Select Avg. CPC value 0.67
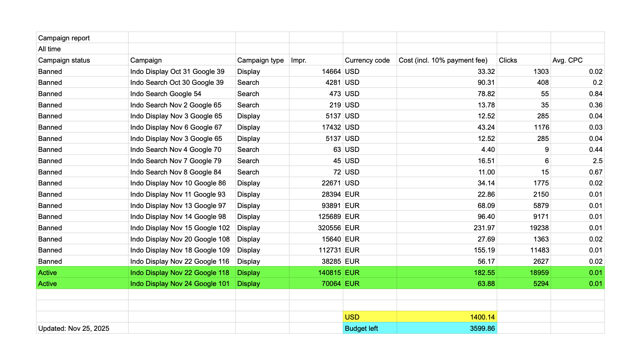The height and width of the screenshot is (364, 632). pos(578,172)
